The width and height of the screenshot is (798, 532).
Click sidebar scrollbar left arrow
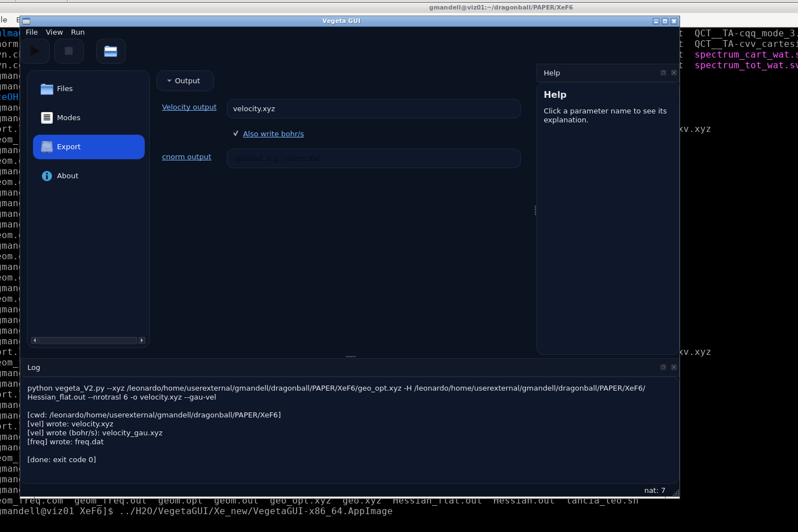[x=35, y=340]
